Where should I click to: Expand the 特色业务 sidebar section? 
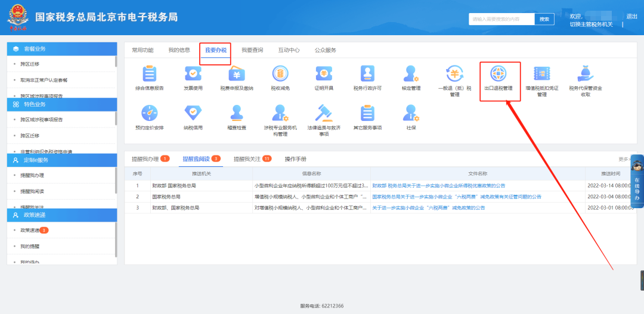[62, 104]
